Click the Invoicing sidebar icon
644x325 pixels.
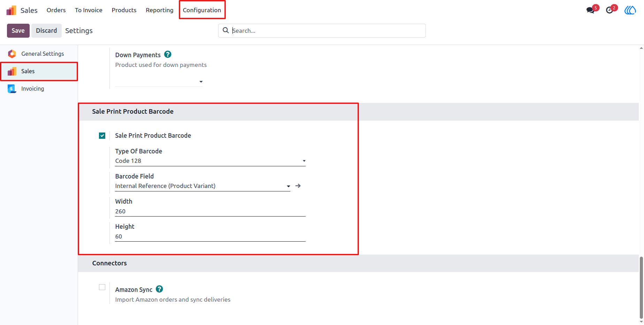click(12, 89)
